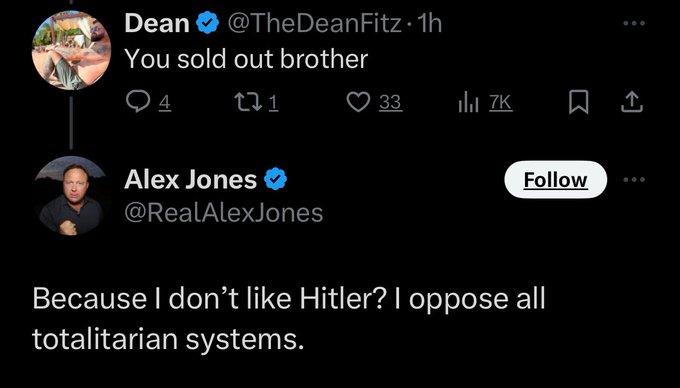Click the Alex Jones display name
This screenshot has height=388, width=680.
190,179
